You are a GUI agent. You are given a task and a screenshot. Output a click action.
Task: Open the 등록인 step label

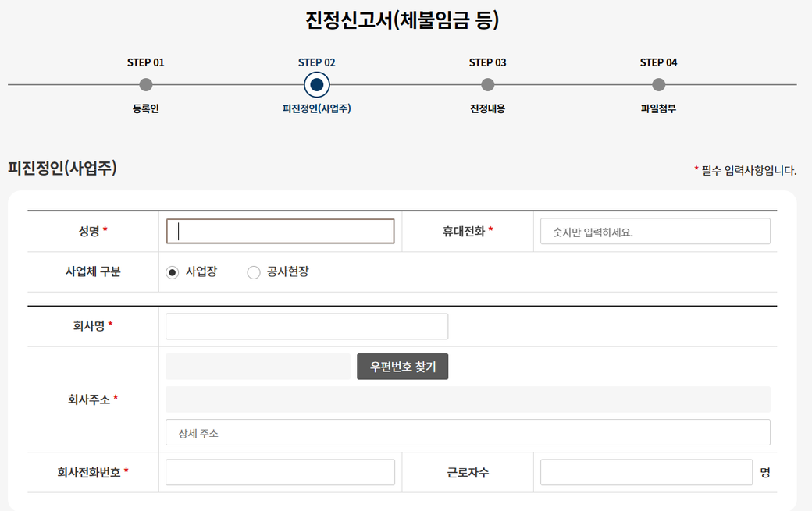pyautogui.click(x=146, y=108)
